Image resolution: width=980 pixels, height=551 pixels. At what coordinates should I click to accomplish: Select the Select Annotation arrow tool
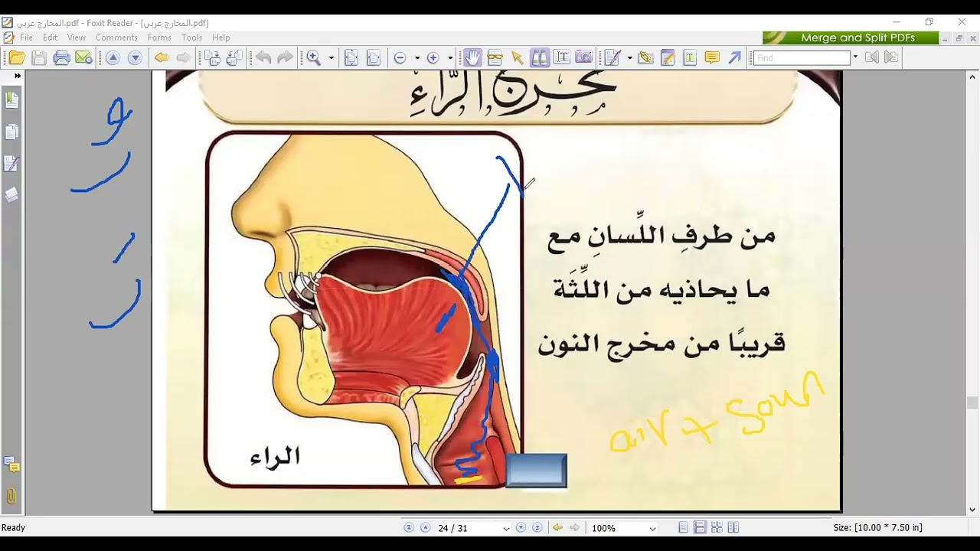tap(517, 57)
